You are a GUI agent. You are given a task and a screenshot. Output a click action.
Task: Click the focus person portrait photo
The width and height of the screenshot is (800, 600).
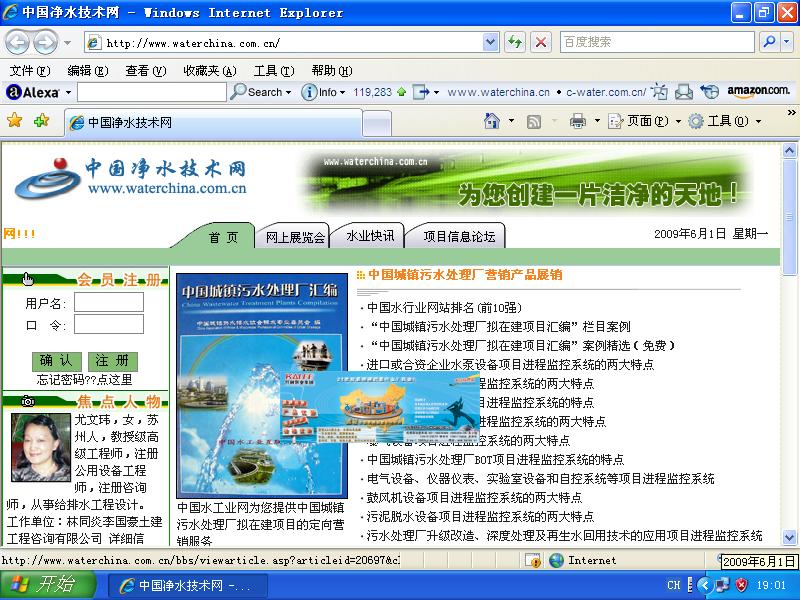[41, 447]
